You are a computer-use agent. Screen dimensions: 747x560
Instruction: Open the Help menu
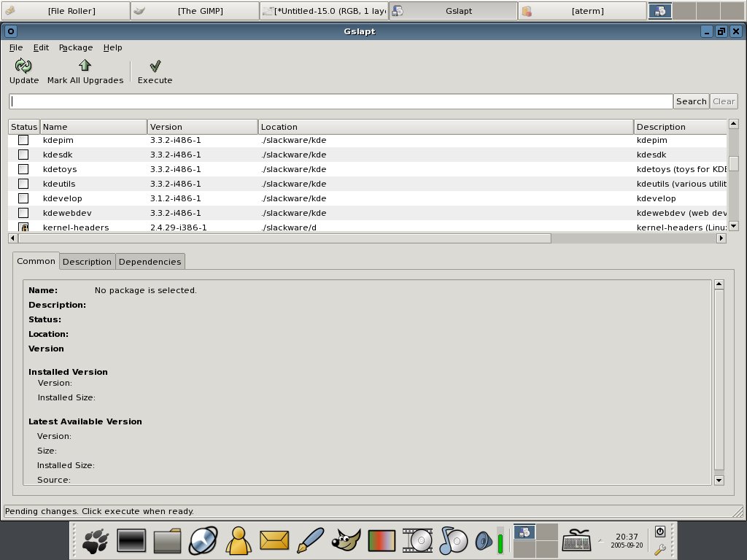[112, 47]
